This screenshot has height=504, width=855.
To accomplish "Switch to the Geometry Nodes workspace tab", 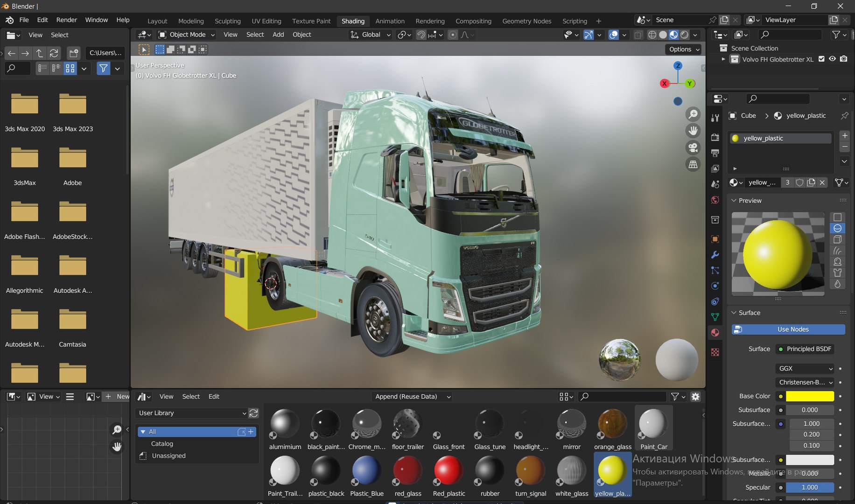I will (526, 21).
